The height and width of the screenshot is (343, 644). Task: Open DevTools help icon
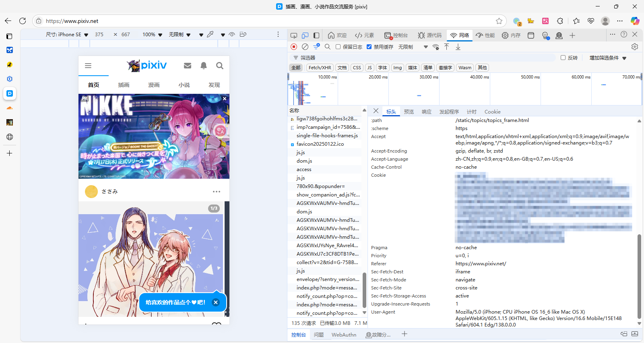pyautogui.click(x=624, y=35)
